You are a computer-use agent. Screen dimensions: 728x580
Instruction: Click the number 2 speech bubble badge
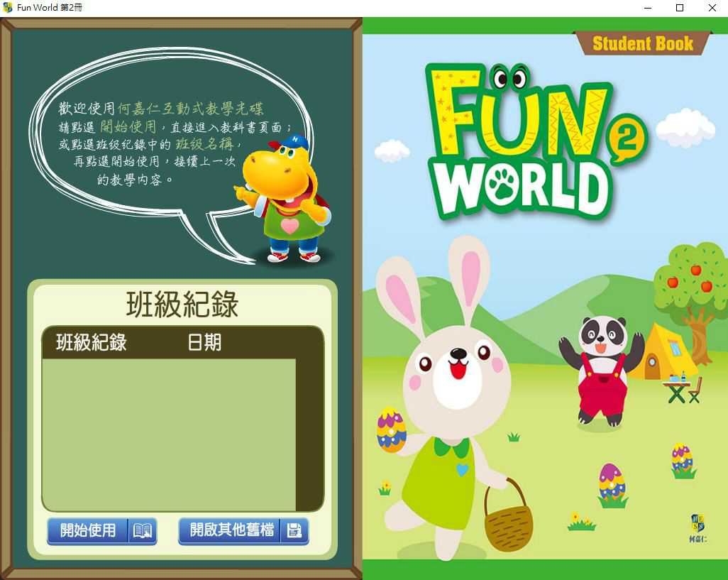coord(627,138)
